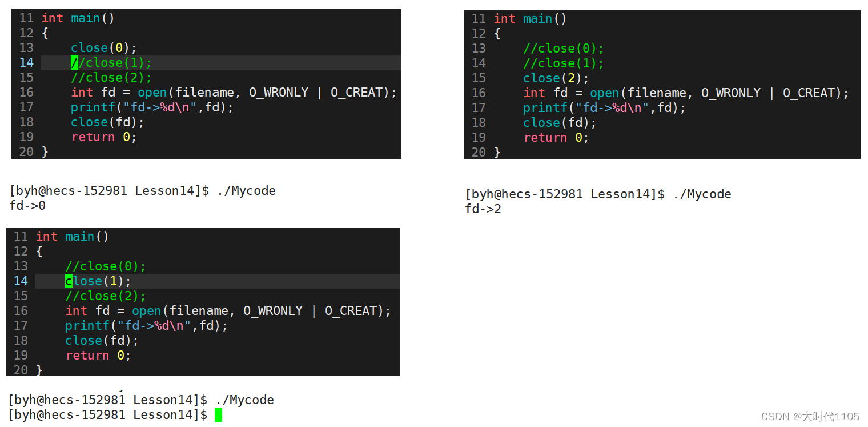Image resolution: width=868 pixels, height=427 pixels.
Task: Select the terminal output "fd->0"
Action: 27,206
